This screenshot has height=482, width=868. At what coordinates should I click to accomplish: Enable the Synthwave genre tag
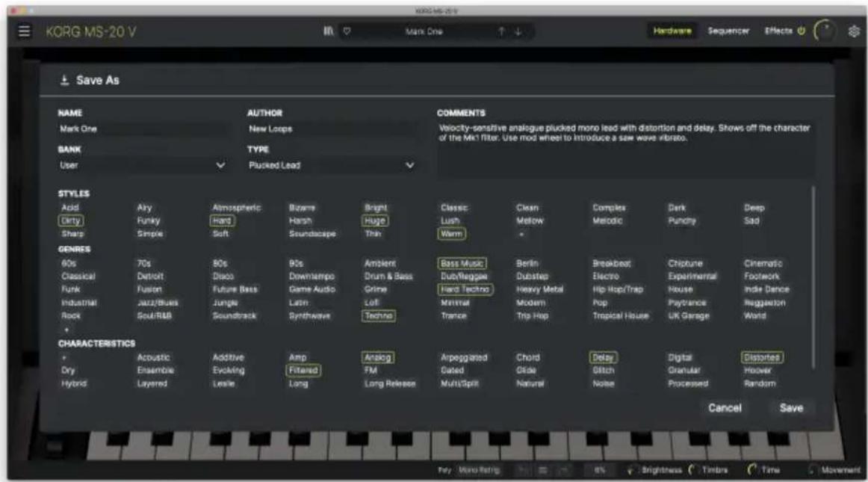click(x=309, y=316)
